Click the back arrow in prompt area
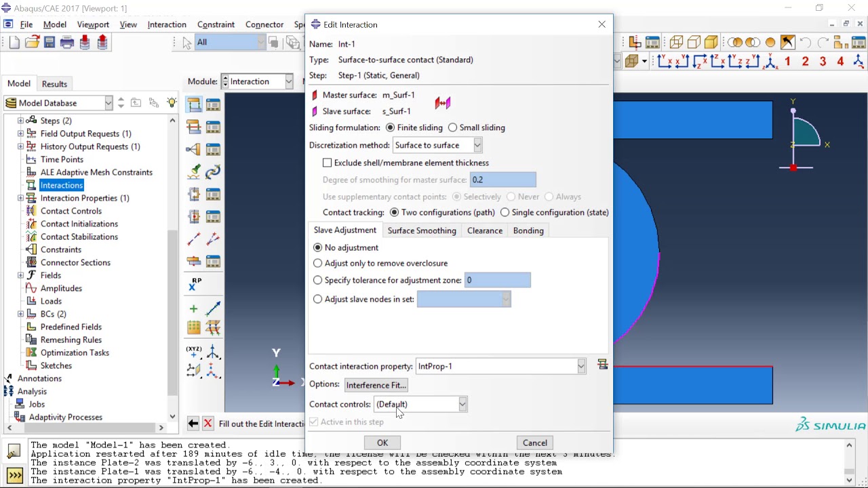This screenshot has height=488, width=868. pos(193,424)
